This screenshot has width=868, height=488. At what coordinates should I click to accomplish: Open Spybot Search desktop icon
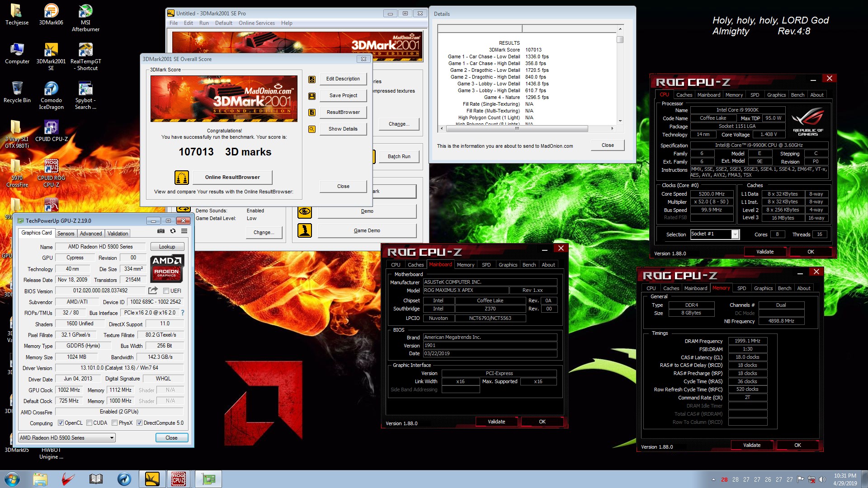[x=85, y=95]
